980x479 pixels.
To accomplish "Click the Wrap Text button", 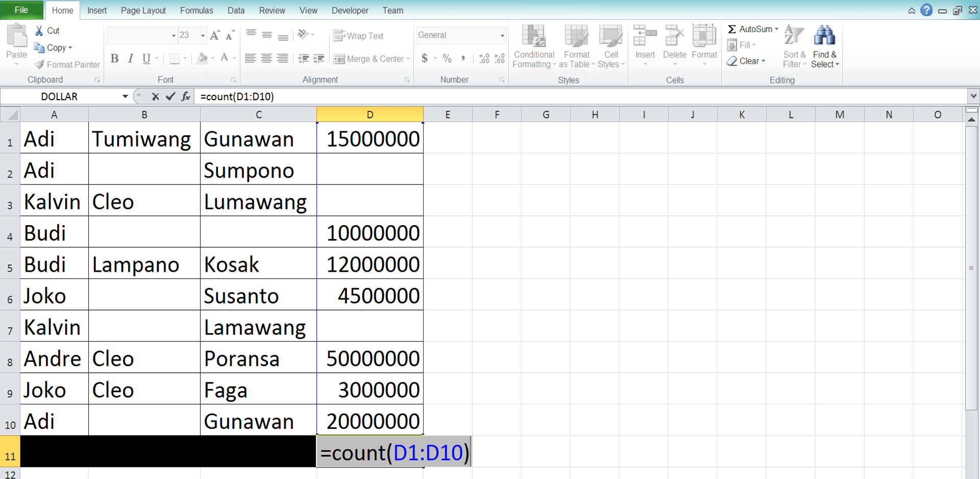I will click(358, 36).
